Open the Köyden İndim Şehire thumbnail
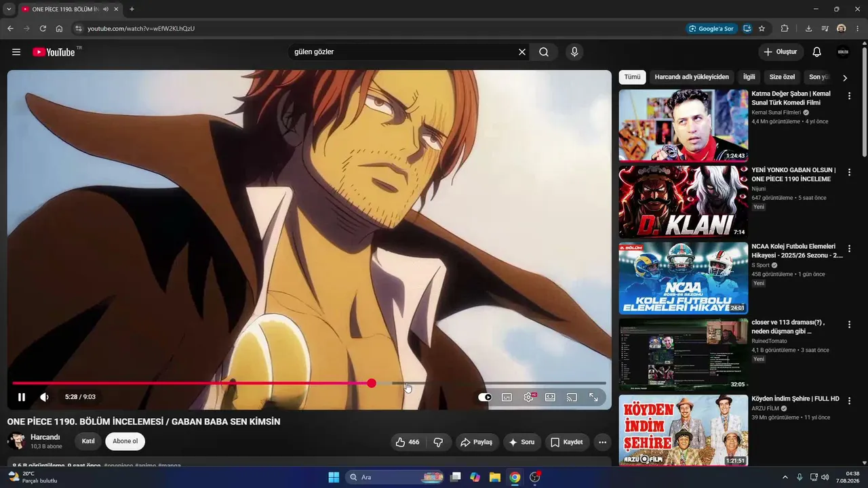Screen dimensions: 868x488 684,430
